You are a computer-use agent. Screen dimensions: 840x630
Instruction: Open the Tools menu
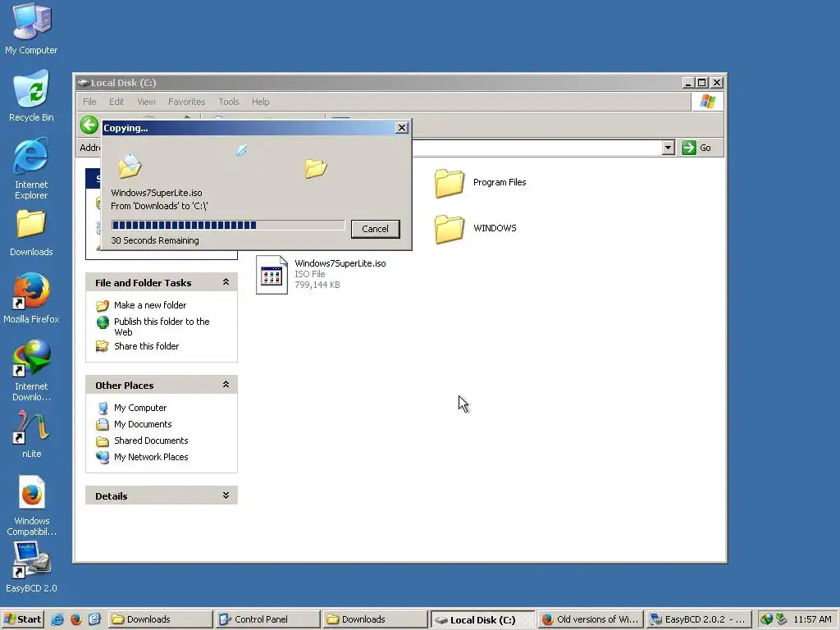point(229,102)
